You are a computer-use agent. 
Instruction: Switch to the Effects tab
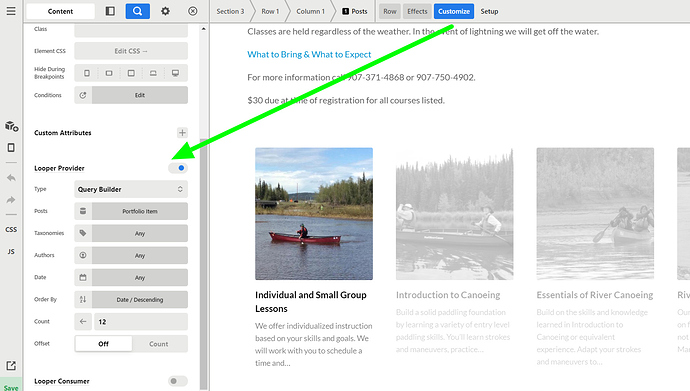[417, 11]
